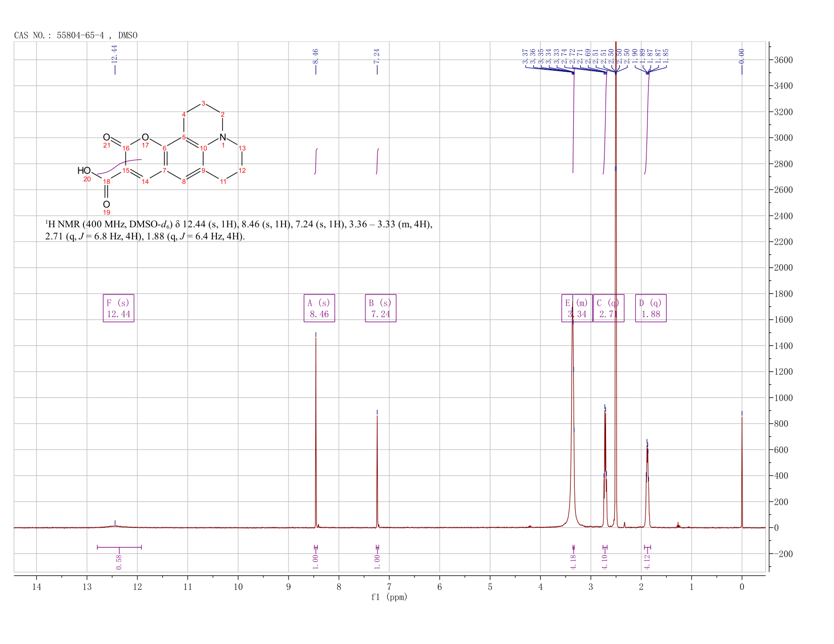Click the 4.10 integral value
Screen dimensions: 834x644
coord(605,562)
